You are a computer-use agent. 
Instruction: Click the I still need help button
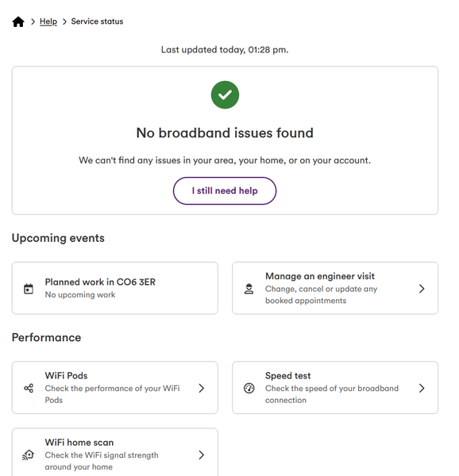pos(225,190)
